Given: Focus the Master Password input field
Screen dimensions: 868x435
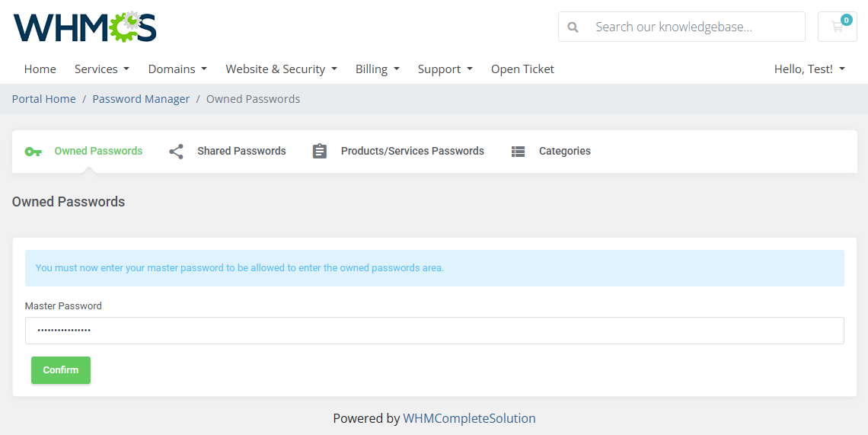Looking at the screenshot, I should (434, 331).
